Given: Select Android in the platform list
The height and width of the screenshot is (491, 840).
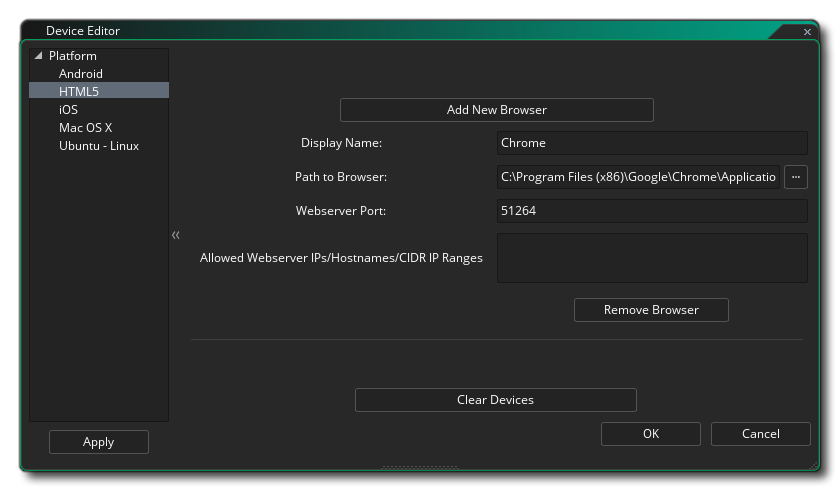Looking at the screenshot, I should [80, 74].
